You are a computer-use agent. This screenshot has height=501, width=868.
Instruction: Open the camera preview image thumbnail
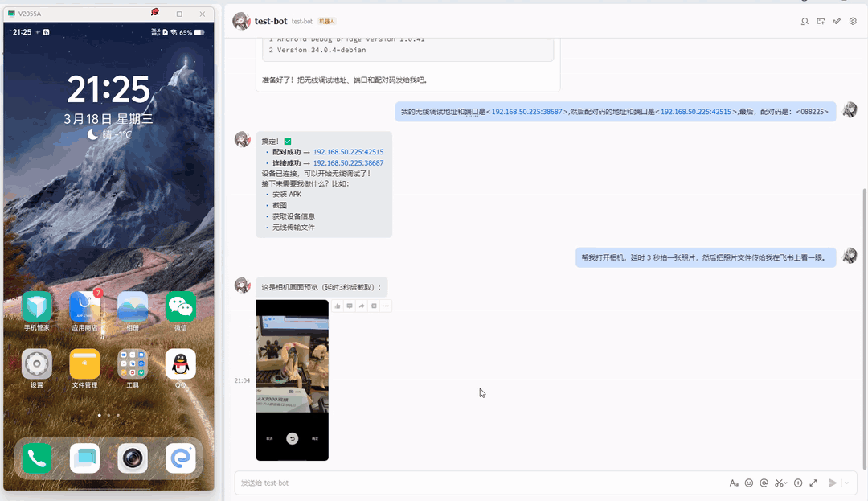(x=292, y=380)
